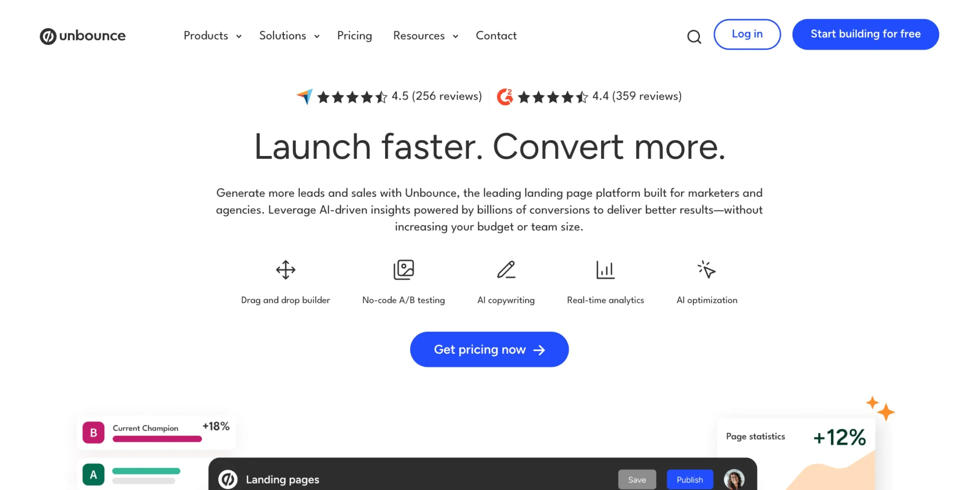Open the Pricing page from the navigation
This screenshot has height=490, width=980.
(x=354, y=36)
